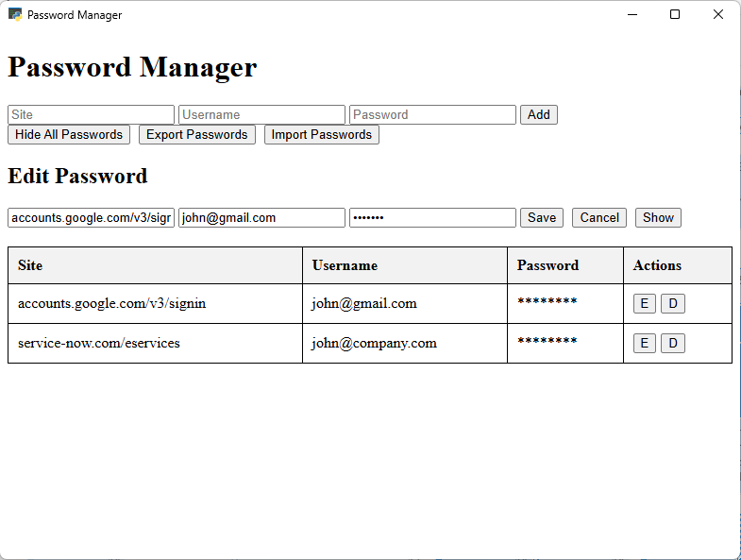The width and height of the screenshot is (741, 560).
Task: Click the Edit Password heading
Action: coord(78,176)
